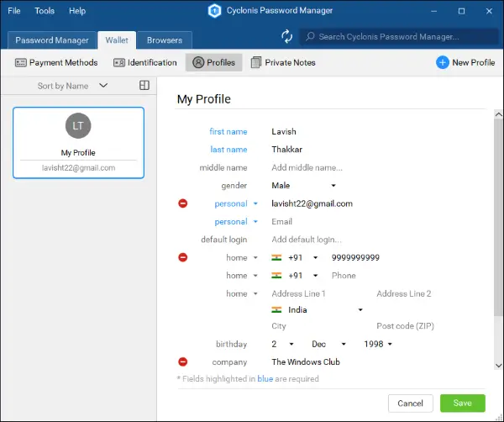Click the LT avatar circle

[x=78, y=125]
